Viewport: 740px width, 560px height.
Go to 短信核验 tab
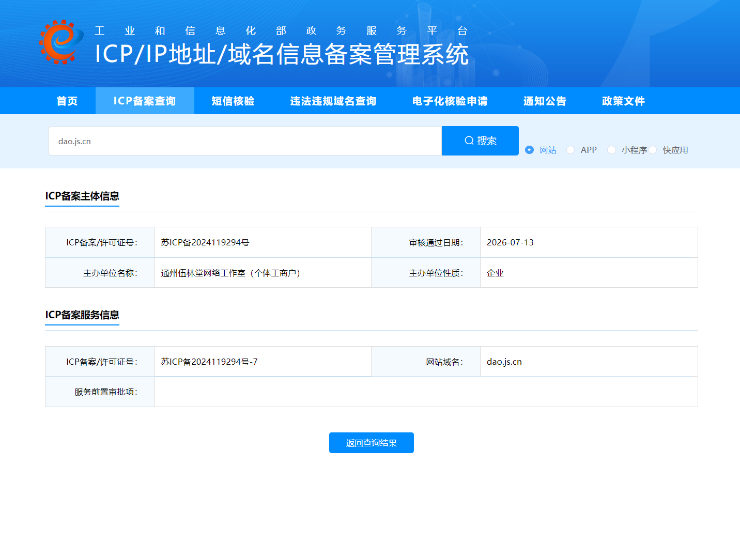(233, 101)
